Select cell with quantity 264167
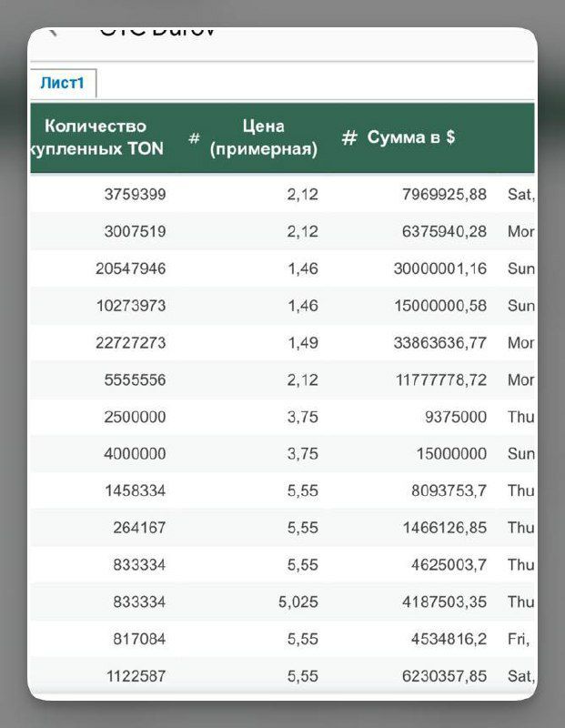The width and height of the screenshot is (565, 728). pyautogui.click(x=139, y=528)
